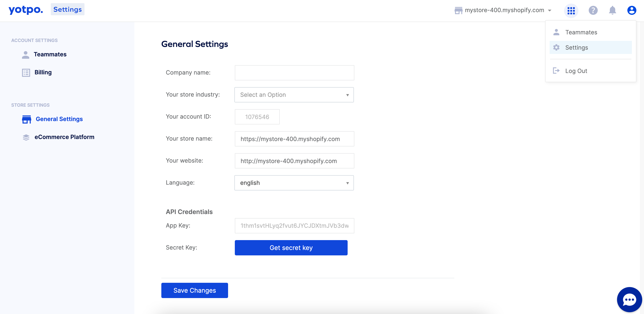The width and height of the screenshot is (644, 314).
Task: Open the live chat bubble
Action: click(x=629, y=299)
